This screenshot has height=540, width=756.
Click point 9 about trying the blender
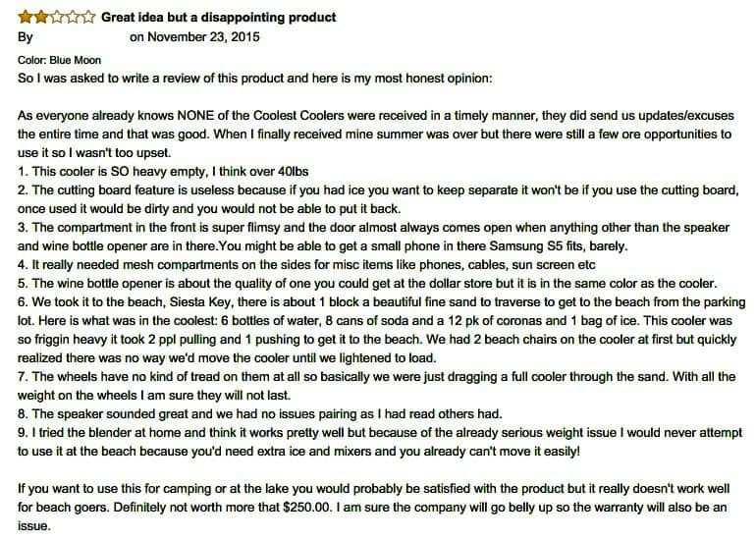pyautogui.click(x=380, y=442)
